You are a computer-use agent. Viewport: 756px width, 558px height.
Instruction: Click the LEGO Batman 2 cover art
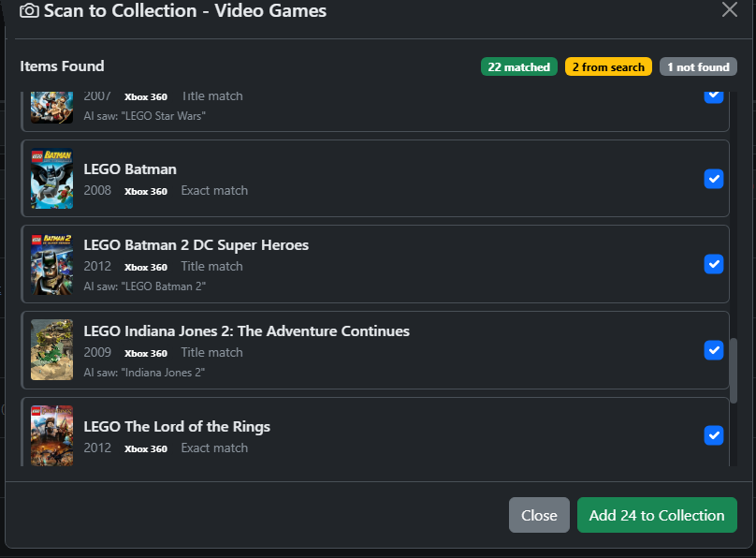click(51, 264)
